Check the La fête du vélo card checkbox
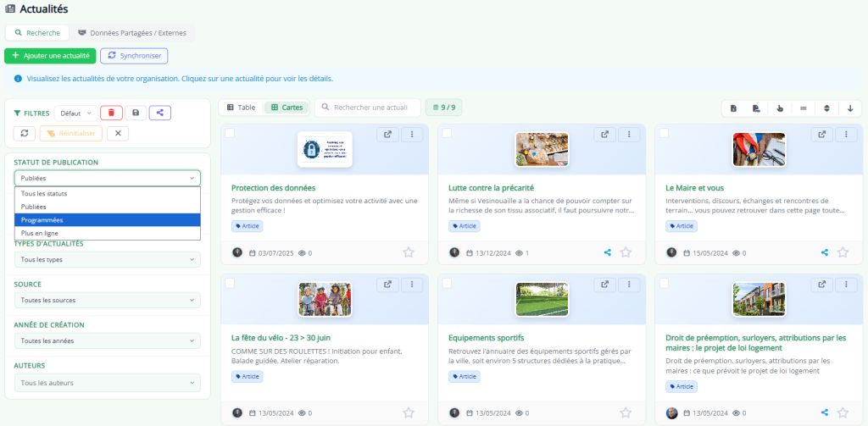This screenshot has width=868, height=426. coord(230,283)
